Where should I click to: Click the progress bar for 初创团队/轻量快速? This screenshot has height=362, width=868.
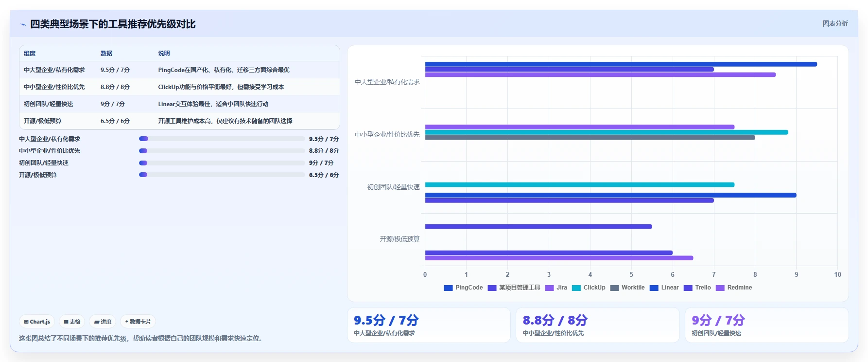click(x=222, y=163)
